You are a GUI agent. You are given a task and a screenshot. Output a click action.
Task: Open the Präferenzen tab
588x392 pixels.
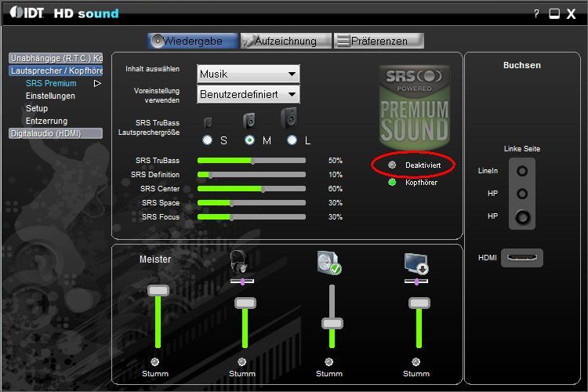click(x=379, y=41)
